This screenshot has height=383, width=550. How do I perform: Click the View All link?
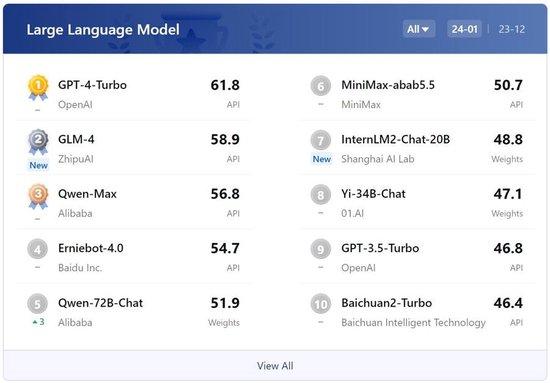pos(275,366)
